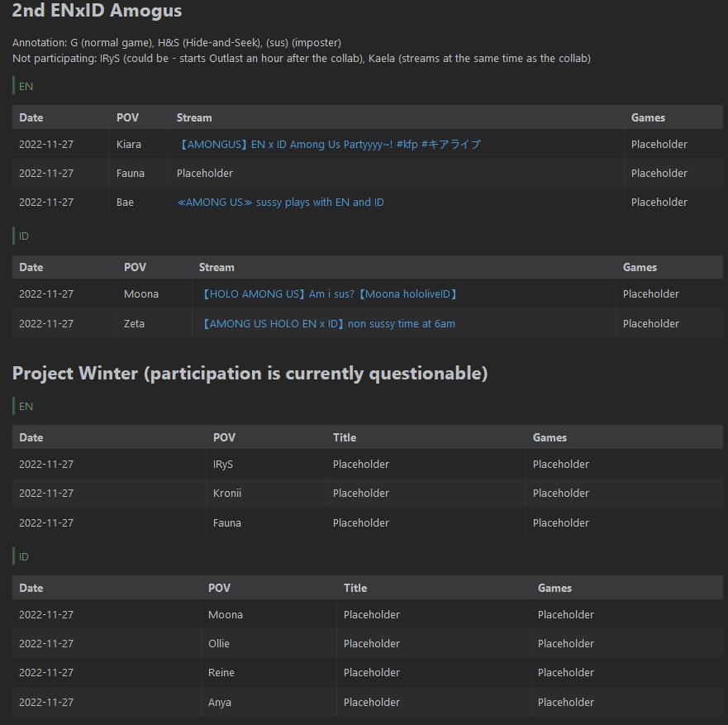
Task: Click the Games placeholder in Zeta's row
Action: 650,323
